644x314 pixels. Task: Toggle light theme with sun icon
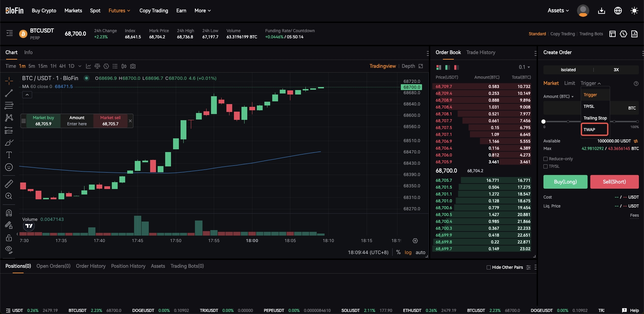click(x=634, y=11)
